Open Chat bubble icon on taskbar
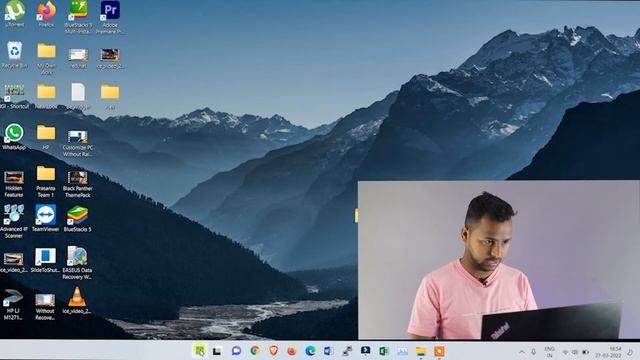Viewport: 640px width, 360px height. [236, 351]
